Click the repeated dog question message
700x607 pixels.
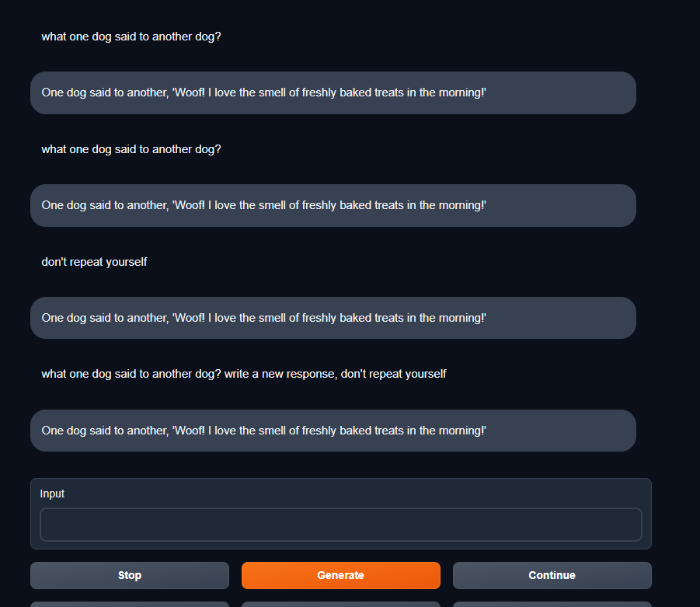tap(131, 148)
